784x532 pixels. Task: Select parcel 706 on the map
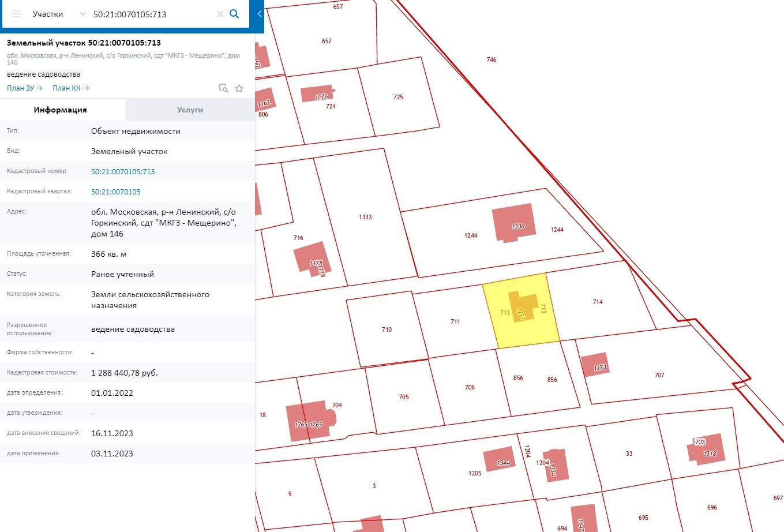[x=470, y=387]
